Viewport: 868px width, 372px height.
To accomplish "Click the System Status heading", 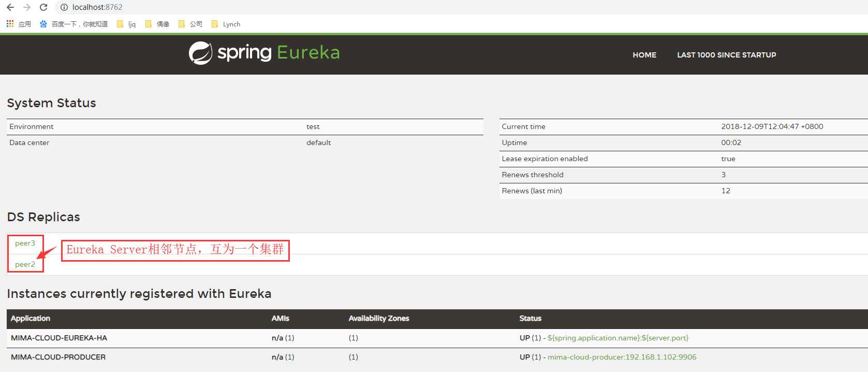I will [51, 103].
